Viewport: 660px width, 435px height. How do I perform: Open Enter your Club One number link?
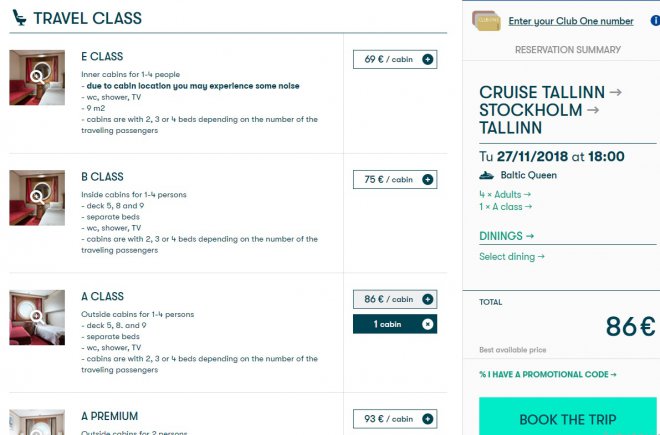[570, 21]
